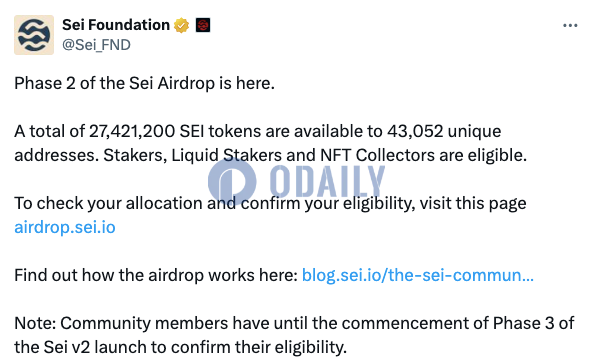Open the Sei Foundation profile avatar
The height and width of the screenshot is (364, 593).
34,35
